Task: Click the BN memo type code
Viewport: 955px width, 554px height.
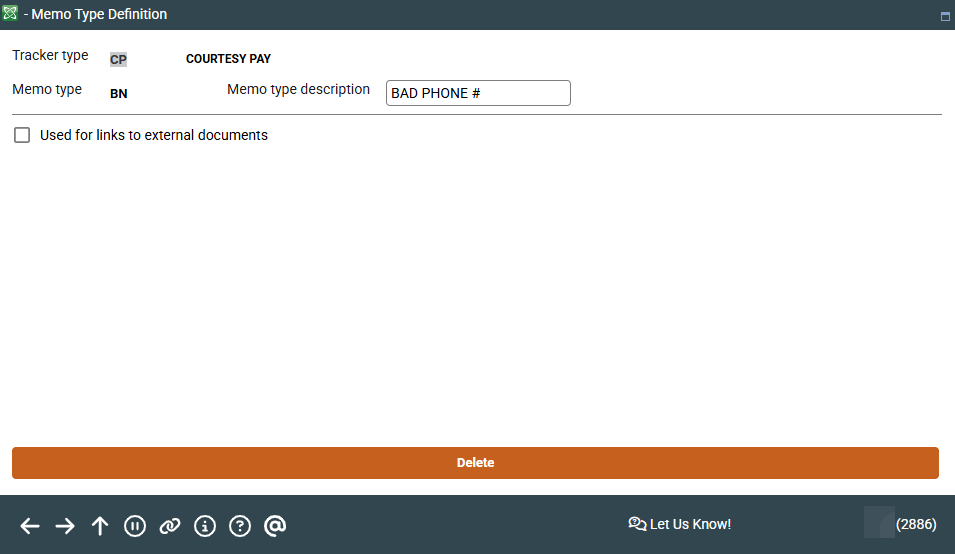Action: 118,94
